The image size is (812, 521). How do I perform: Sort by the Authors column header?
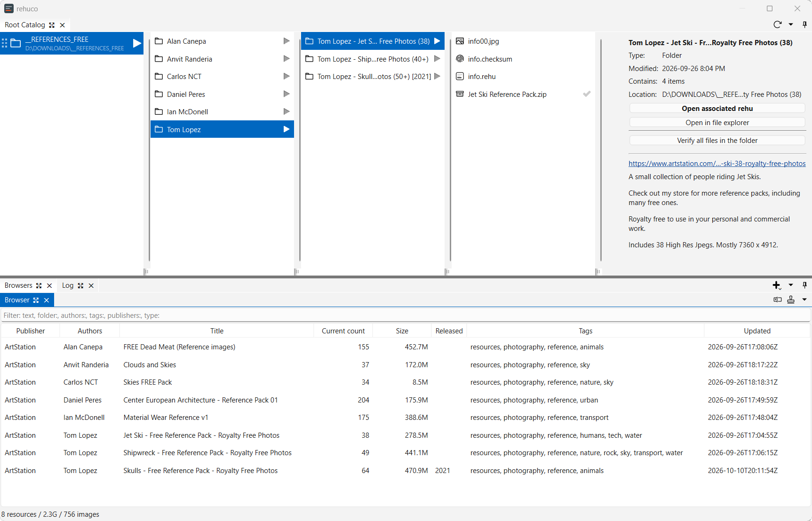pos(90,331)
